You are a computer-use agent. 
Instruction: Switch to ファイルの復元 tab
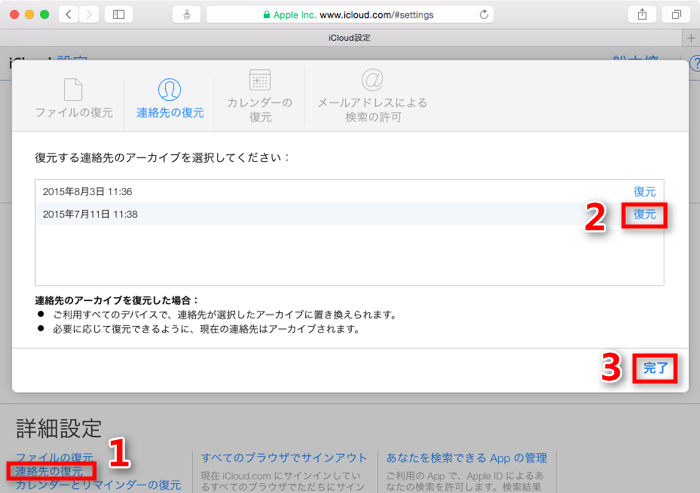click(74, 98)
